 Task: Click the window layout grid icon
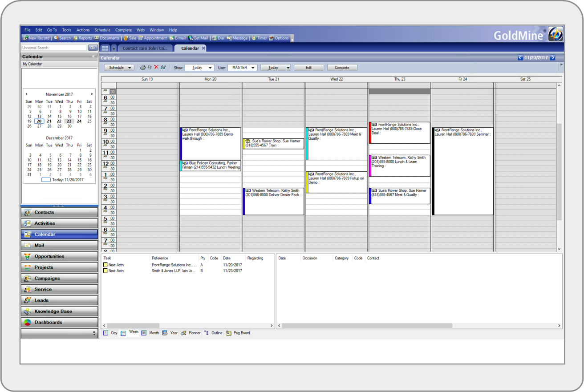(x=105, y=48)
